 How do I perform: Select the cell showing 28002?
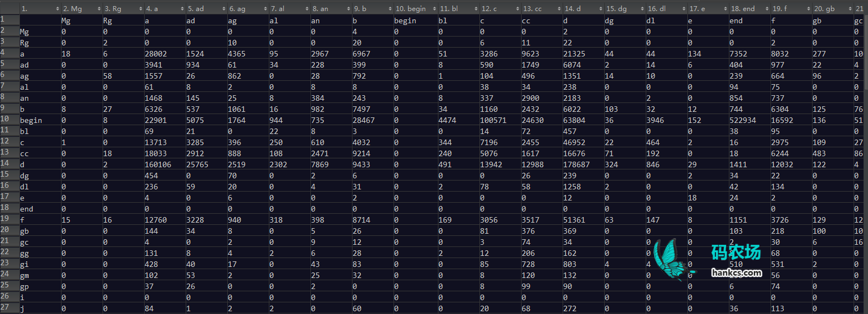tap(155, 54)
